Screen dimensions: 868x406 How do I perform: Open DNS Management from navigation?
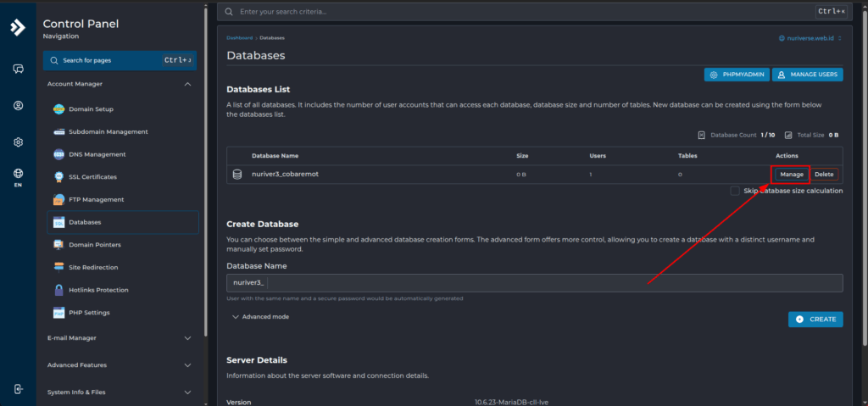point(97,154)
